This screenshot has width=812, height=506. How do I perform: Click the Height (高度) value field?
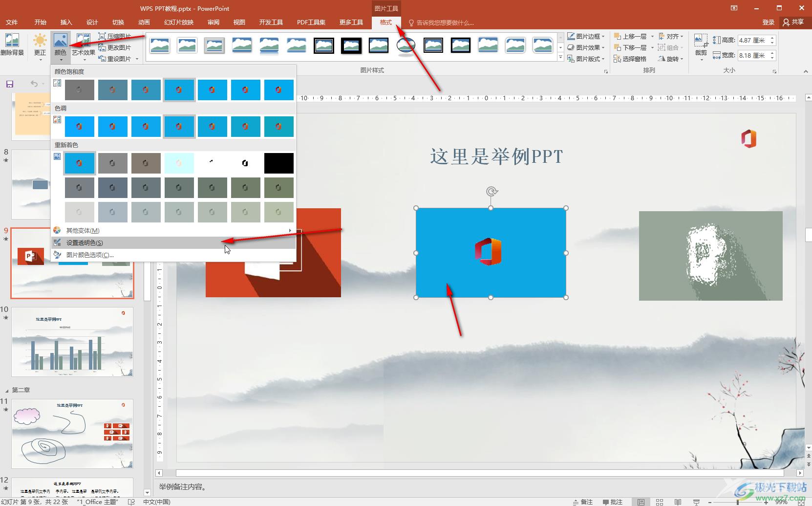(753, 40)
